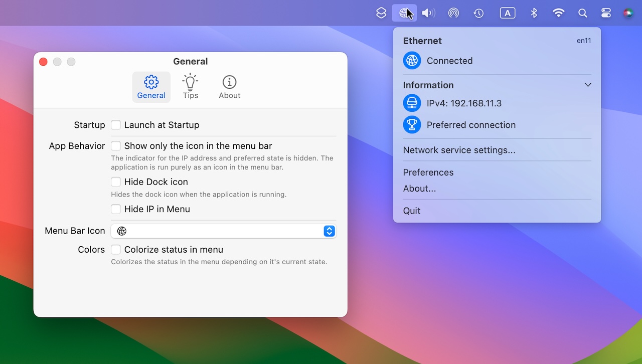642x364 pixels.
Task: Click the Connected status text
Action: click(x=449, y=61)
